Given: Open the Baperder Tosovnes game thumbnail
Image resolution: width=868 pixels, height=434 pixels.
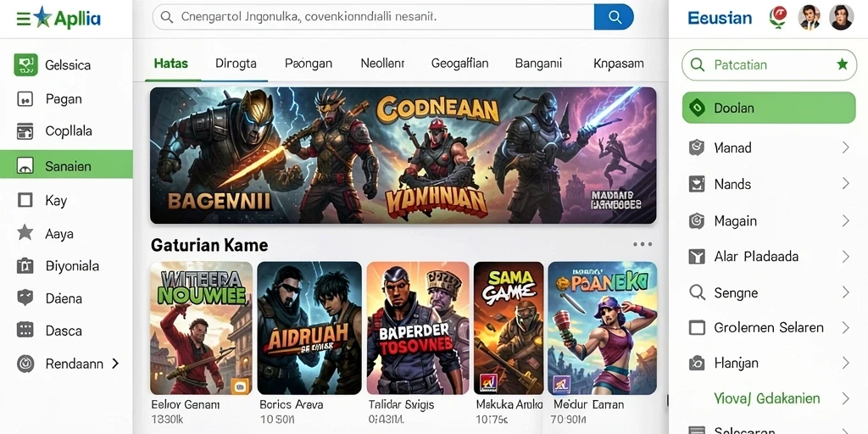Looking at the screenshot, I should click(x=418, y=328).
